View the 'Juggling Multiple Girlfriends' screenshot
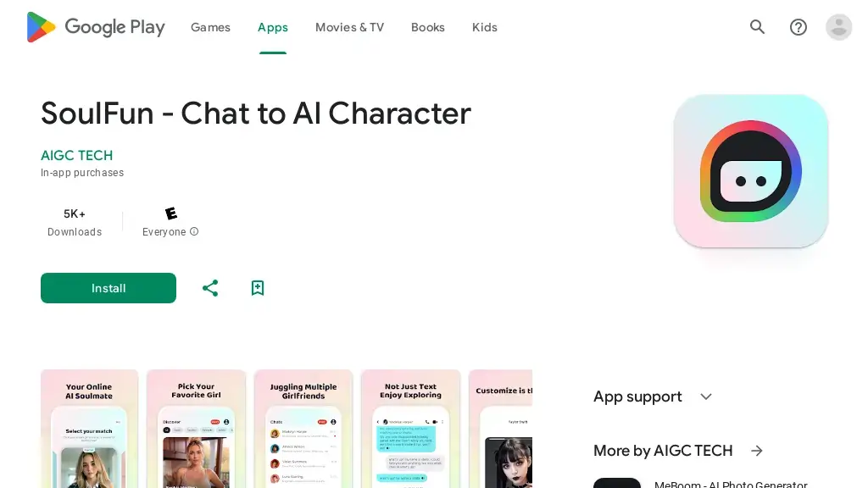The image size is (868, 488). tap(303, 429)
